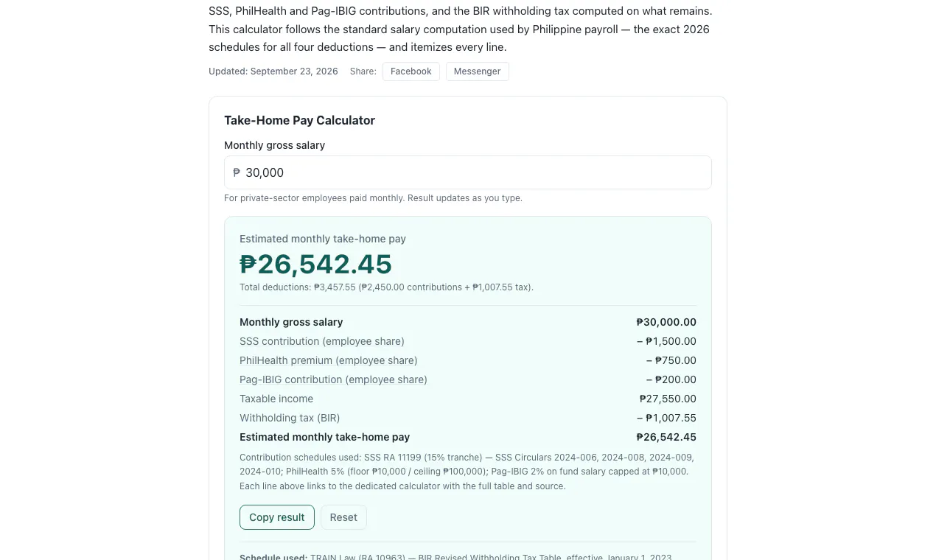936x560 pixels.
Task: Select the Taxable income row
Action: (468, 399)
